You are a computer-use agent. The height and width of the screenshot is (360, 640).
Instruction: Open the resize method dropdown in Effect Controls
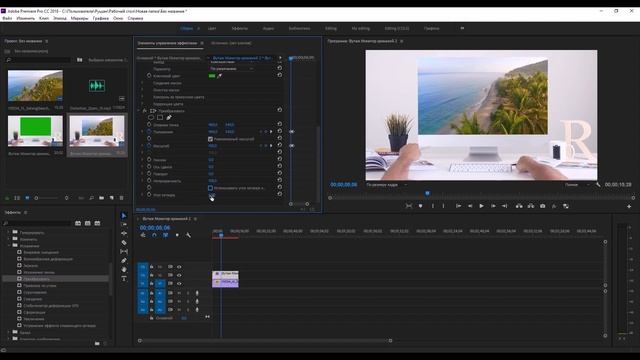pyautogui.click(x=232, y=69)
